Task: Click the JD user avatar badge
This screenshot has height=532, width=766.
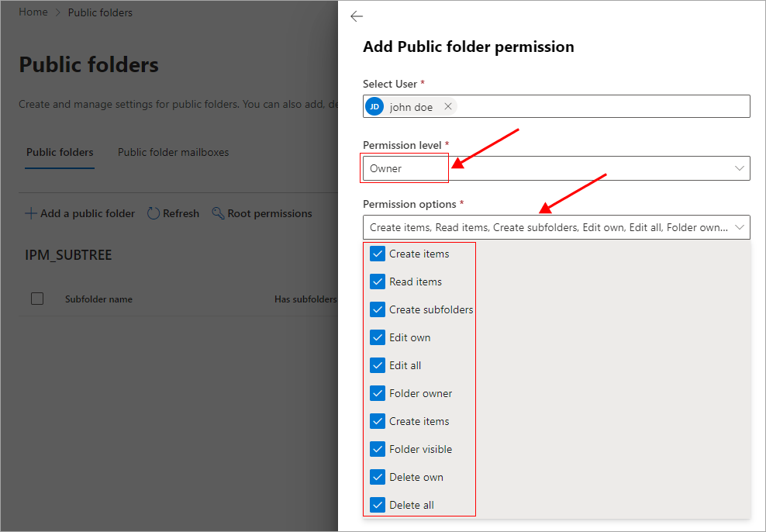Action: (x=375, y=107)
